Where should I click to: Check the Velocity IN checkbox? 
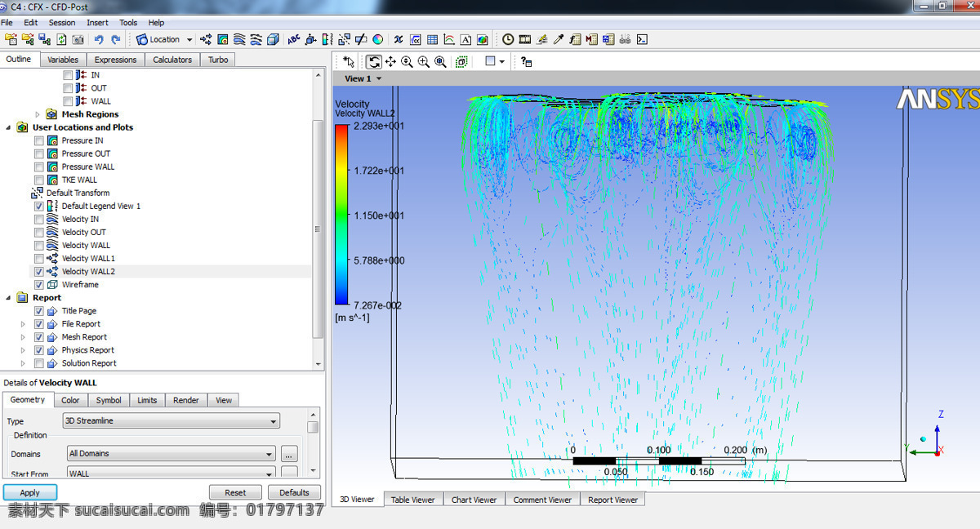click(x=39, y=219)
